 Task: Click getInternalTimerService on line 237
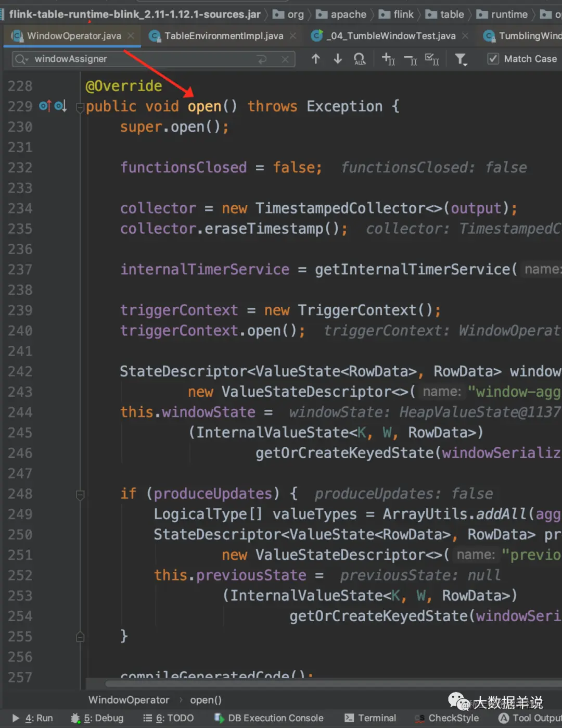tap(413, 270)
